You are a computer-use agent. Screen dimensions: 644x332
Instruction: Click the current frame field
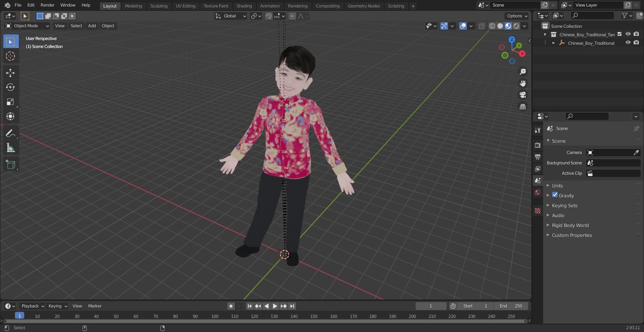pos(430,306)
